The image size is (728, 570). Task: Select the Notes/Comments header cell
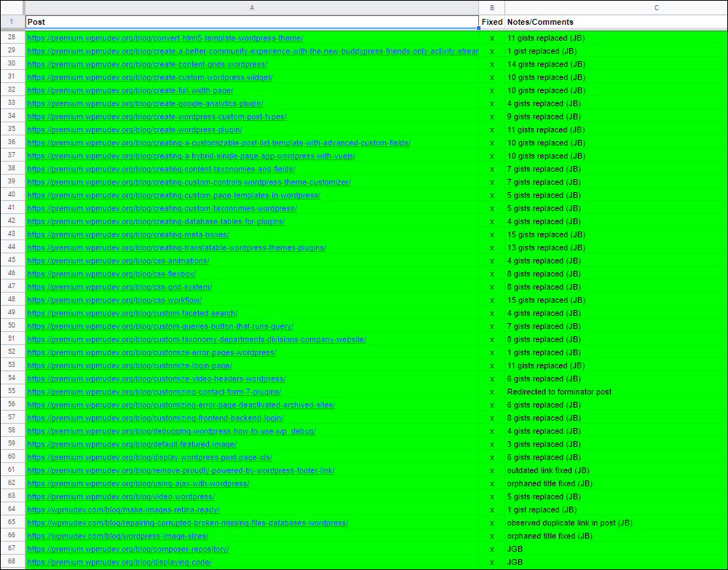pos(616,22)
